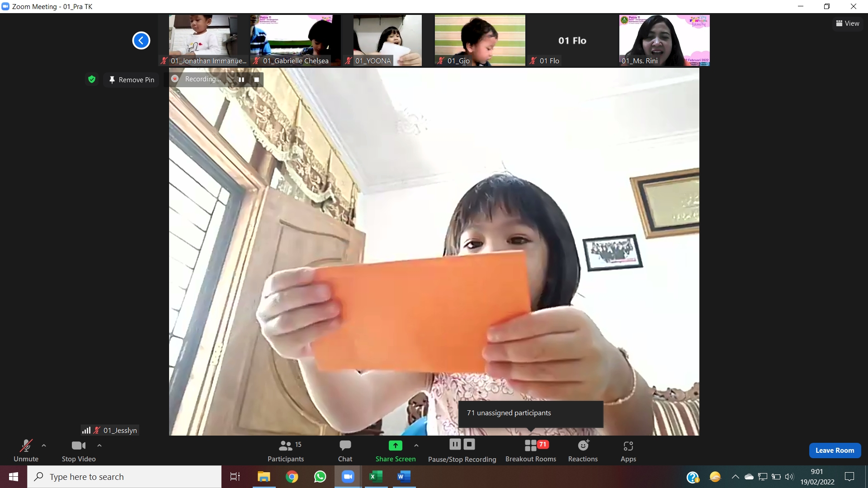Viewport: 868px width, 488px height.
Task: Select 01_Ms. Rini video thumbnail
Action: (665, 40)
